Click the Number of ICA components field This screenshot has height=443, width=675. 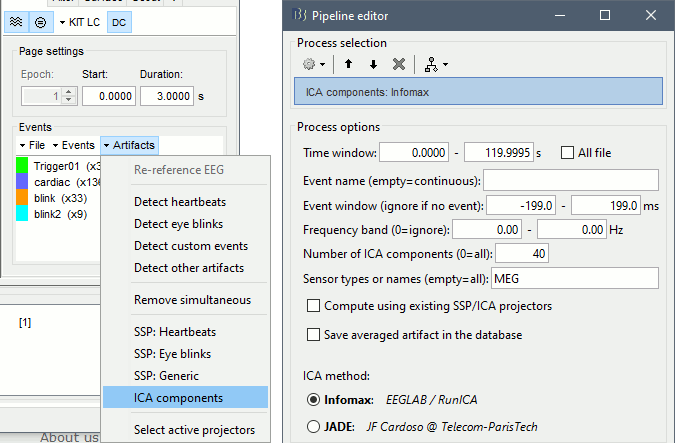click(x=520, y=254)
